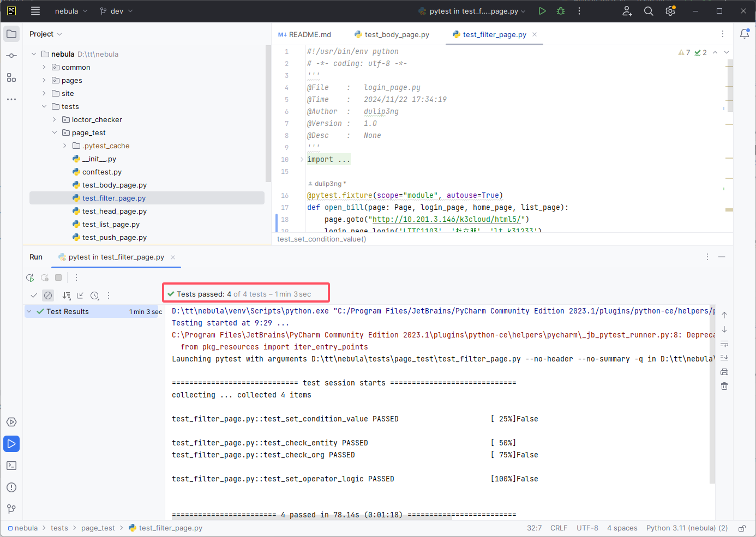Screen dimensions: 756x537
Task: Print the console output
Action: coord(724,372)
